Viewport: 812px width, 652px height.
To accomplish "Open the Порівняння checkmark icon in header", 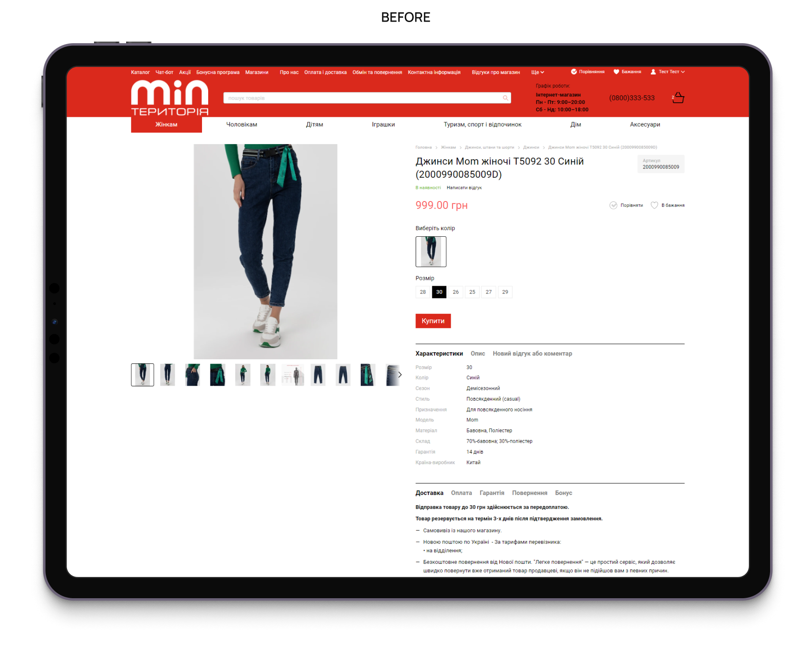I will (x=574, y=72).
